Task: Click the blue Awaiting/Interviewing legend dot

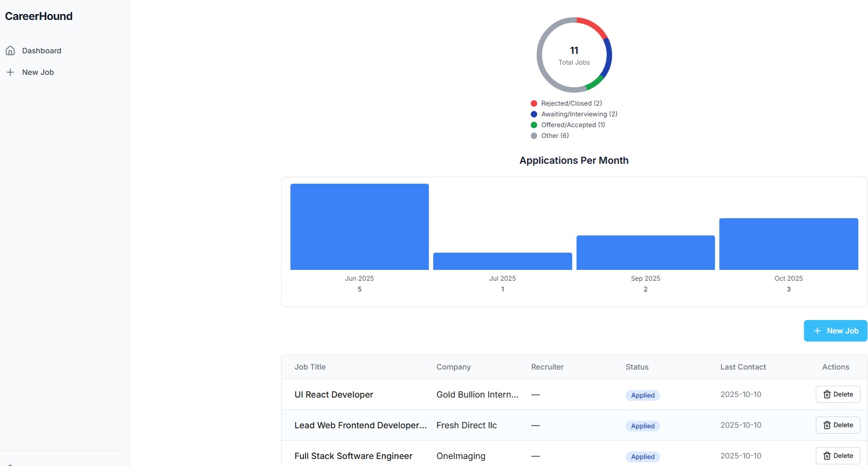Action: tap(534, 114)
